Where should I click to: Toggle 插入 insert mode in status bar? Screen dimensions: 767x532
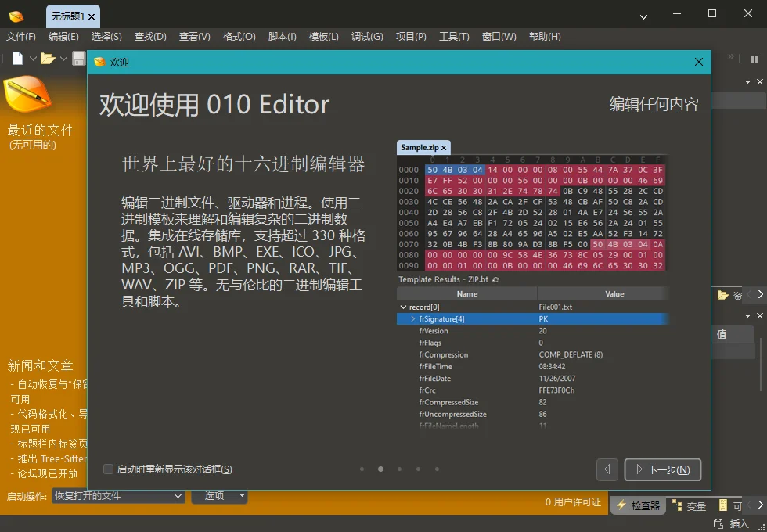(739, 523)
